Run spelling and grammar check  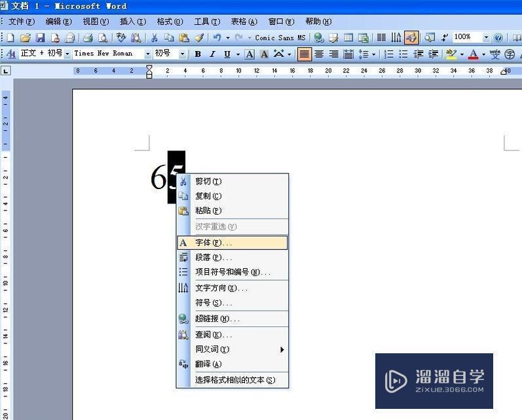tap(121, 37)
